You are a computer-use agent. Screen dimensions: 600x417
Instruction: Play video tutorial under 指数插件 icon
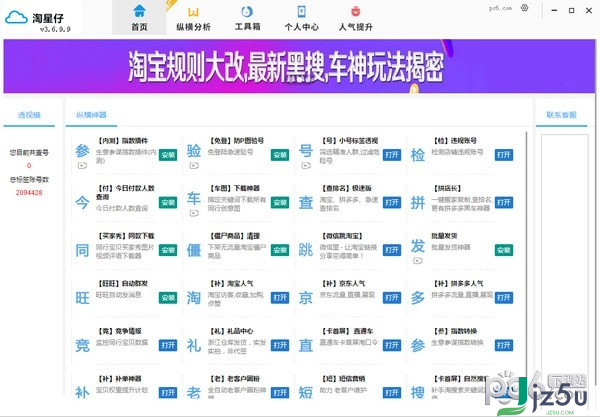click(82, 166)
